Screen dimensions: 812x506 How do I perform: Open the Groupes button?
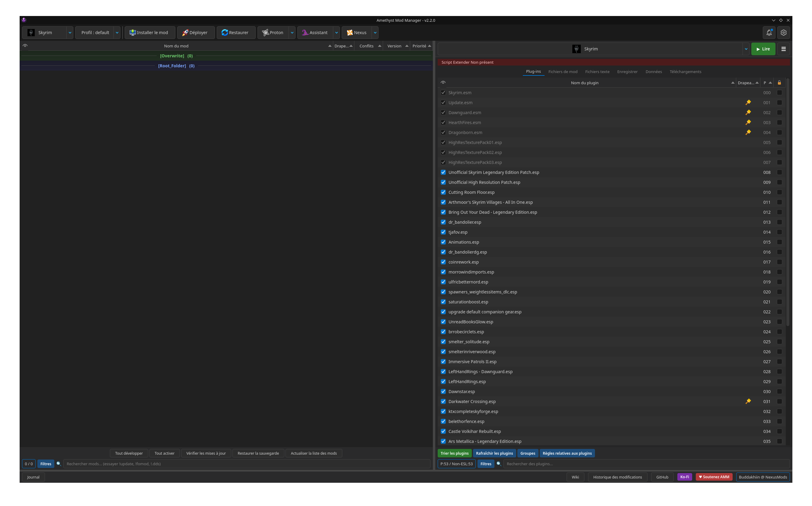click(528, 453)
